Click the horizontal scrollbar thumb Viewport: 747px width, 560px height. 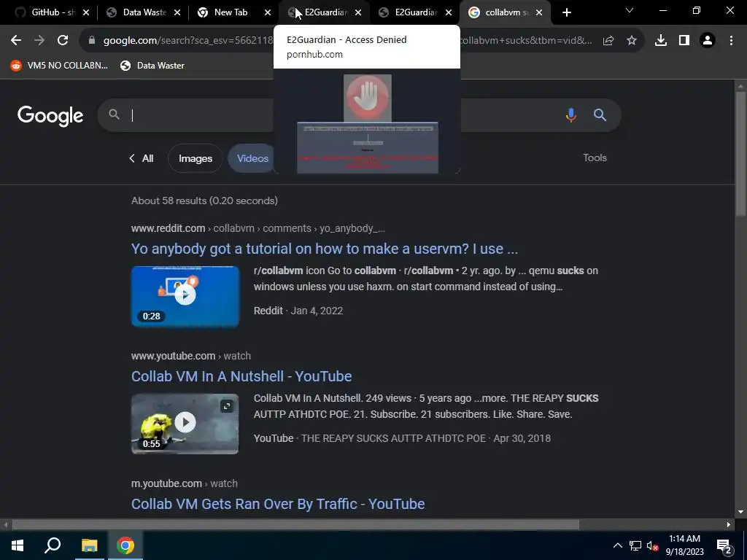[x=295, y=525]
